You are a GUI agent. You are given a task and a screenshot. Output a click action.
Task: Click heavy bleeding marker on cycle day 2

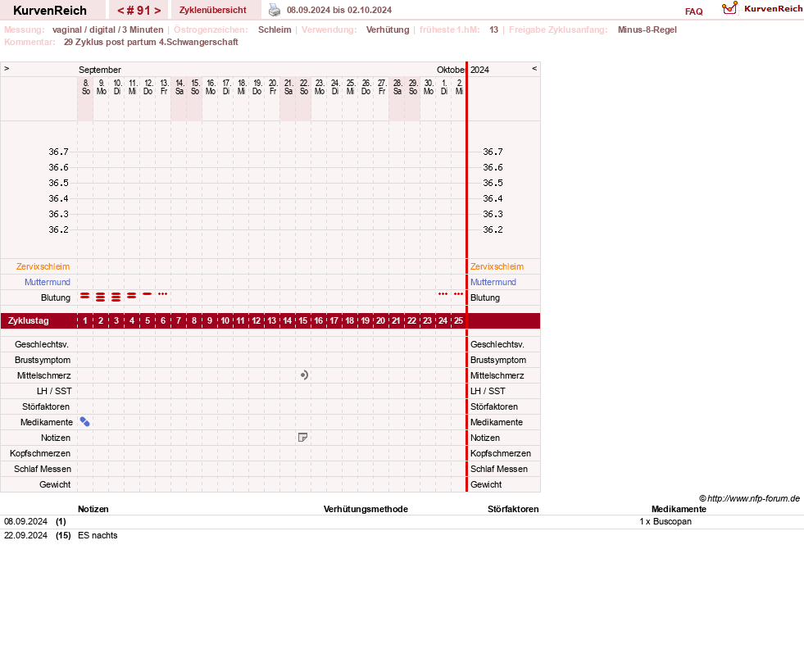101,297
